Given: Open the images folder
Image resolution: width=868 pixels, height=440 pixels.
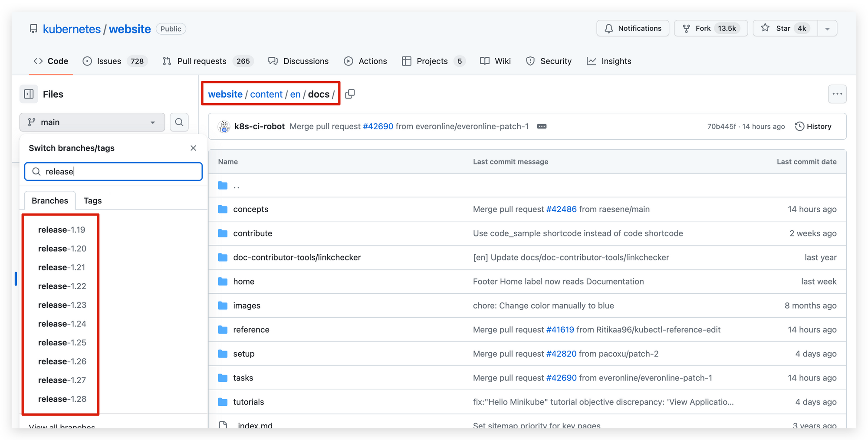Looking at the screenshot, I should coord(247,305).
